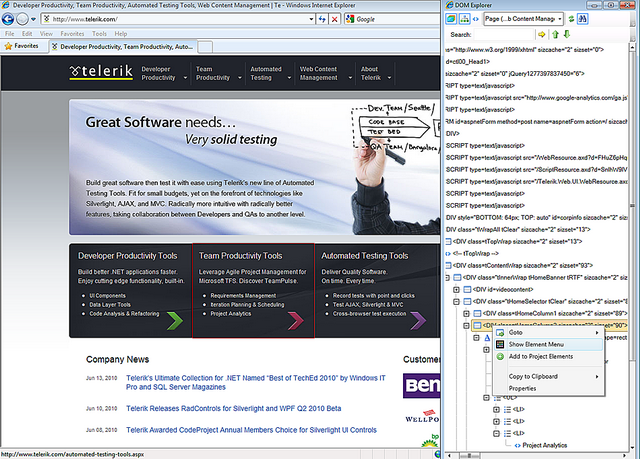Click the yellow search go arrow

click(542, 35)
